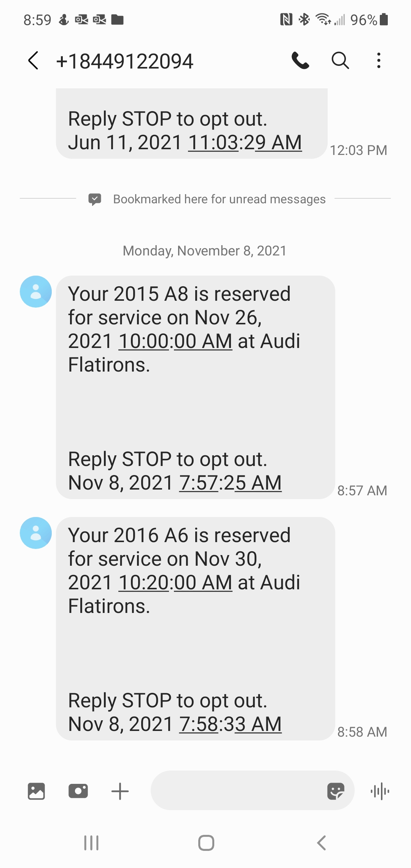Tap the contact avatar beside the A6 message

[x=36, y=533]
